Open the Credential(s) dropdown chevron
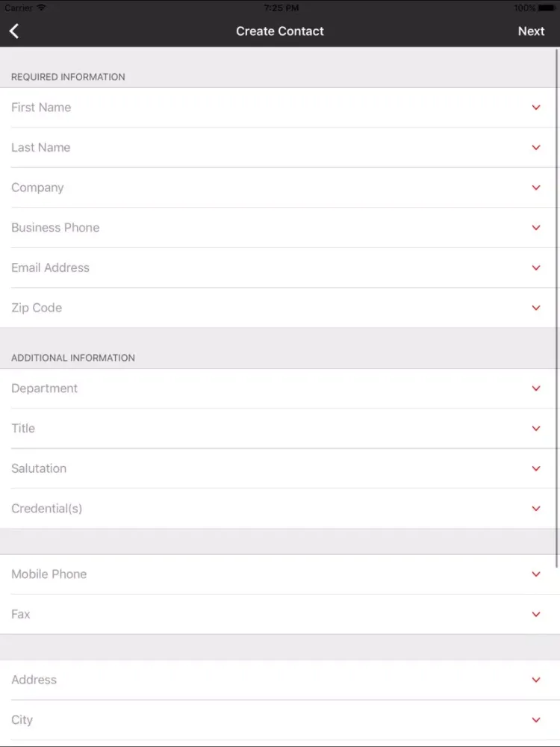 click(535, 508)
